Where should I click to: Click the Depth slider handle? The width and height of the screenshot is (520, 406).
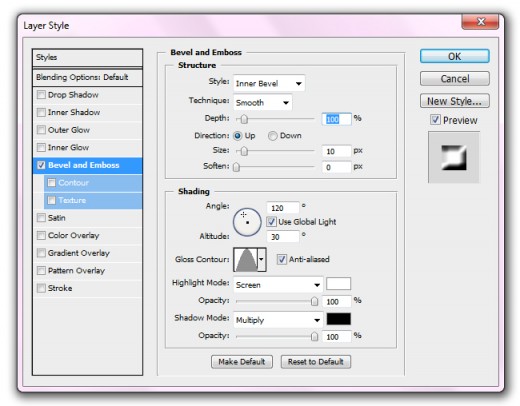pos(244,119)
